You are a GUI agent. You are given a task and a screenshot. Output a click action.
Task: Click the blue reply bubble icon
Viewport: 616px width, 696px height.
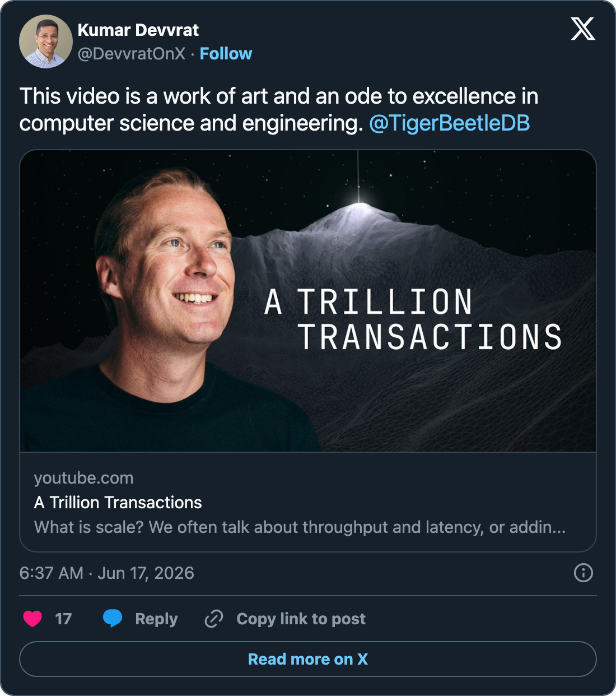coord(113,618)
